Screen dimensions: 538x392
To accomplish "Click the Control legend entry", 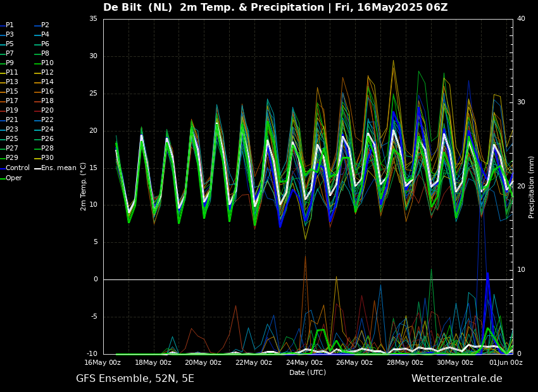I will [17, 168].
